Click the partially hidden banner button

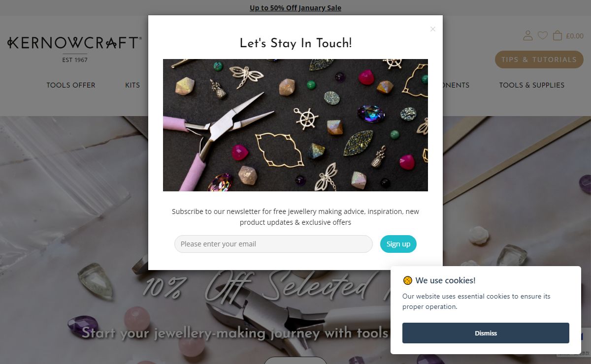[295, 361]
